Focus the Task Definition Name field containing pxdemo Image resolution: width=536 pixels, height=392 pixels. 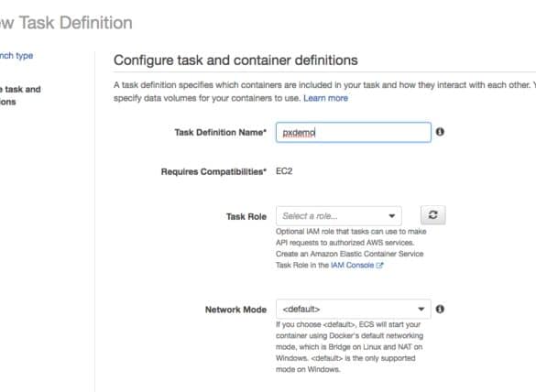tap(354, 132)
